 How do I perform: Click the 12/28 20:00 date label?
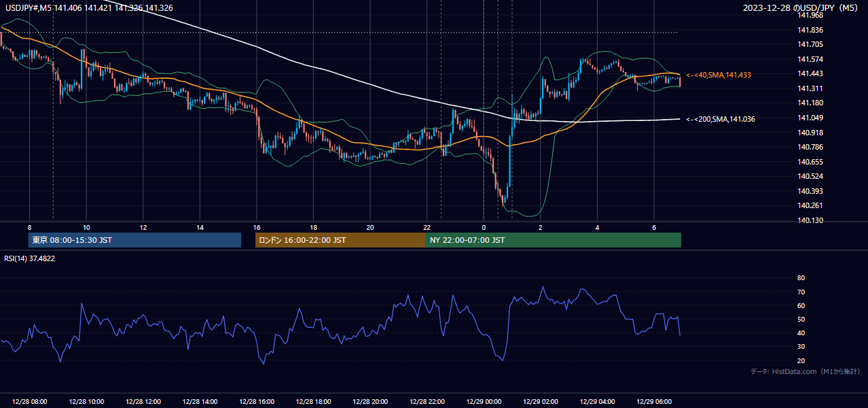tap(370, 402)
